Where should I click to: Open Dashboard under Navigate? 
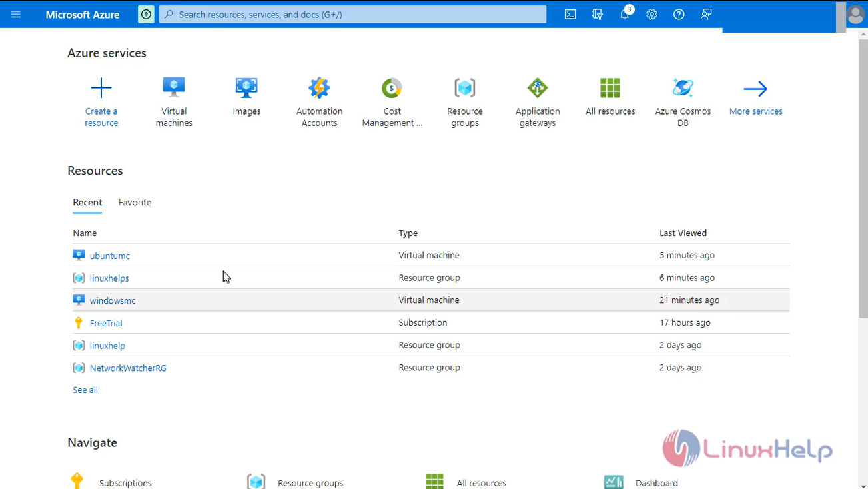click(x=657, y=483)
